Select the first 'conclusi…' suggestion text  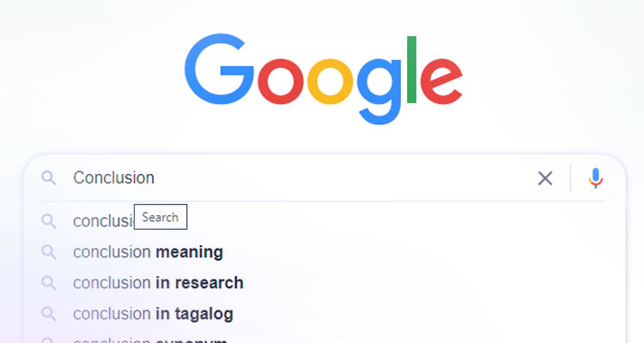tap(103, 221)
